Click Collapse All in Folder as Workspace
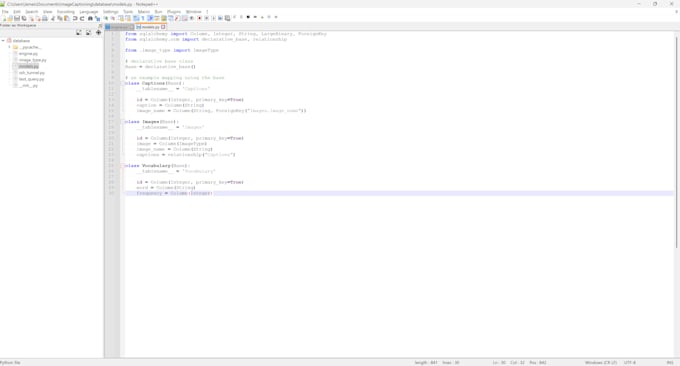680x366 pixels. pos(88,33)
